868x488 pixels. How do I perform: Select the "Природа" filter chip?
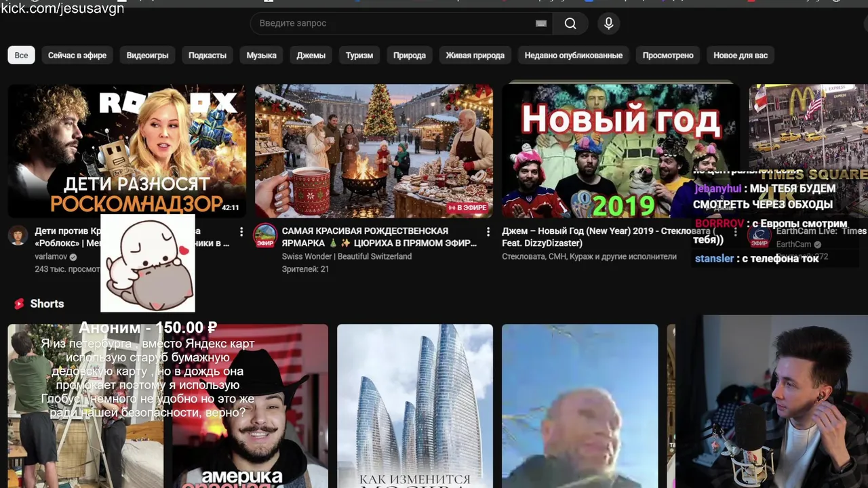point(410,56)
